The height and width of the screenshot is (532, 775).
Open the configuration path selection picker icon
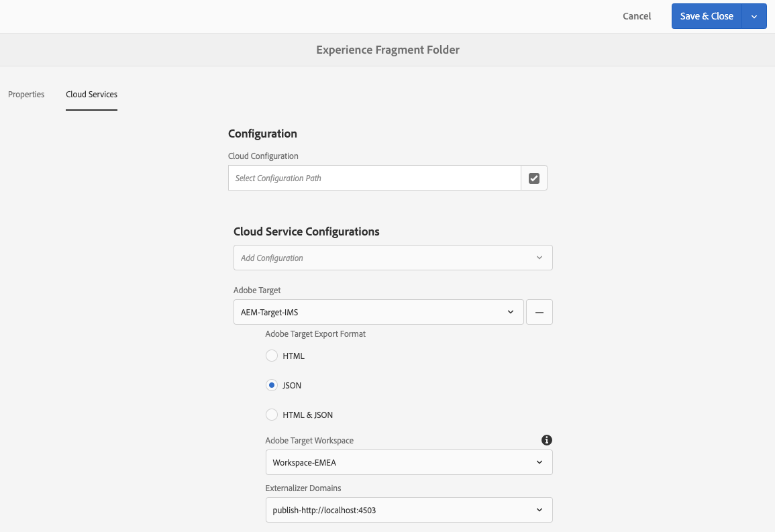[x=533, y=178]
